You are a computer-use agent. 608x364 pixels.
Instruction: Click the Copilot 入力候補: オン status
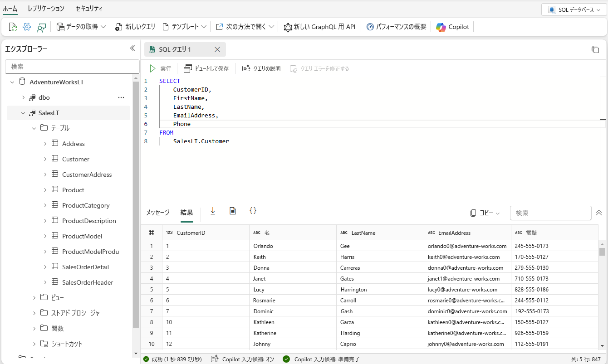tap(243, 359)
